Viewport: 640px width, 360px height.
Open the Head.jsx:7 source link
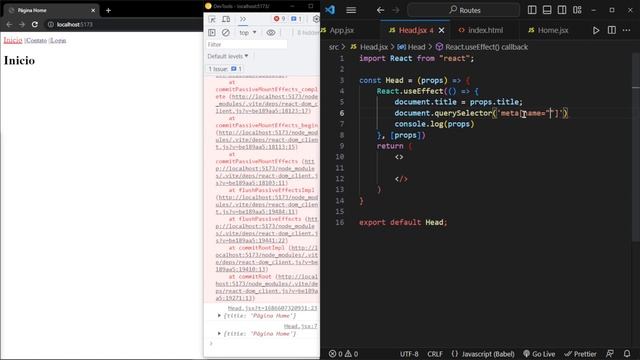[300, 326]
